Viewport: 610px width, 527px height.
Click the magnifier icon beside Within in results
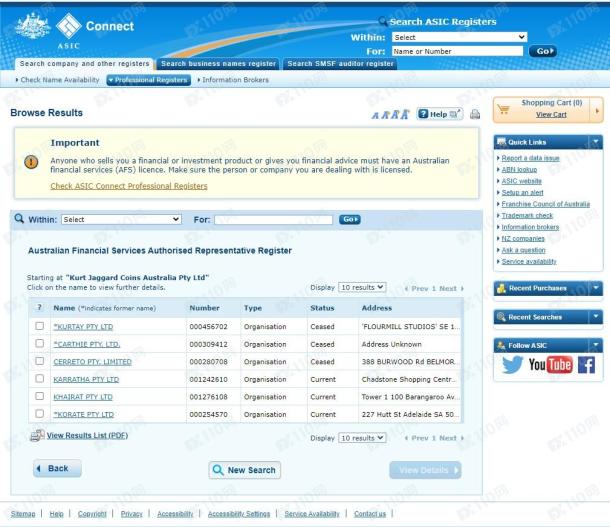[x=19, y=219]
